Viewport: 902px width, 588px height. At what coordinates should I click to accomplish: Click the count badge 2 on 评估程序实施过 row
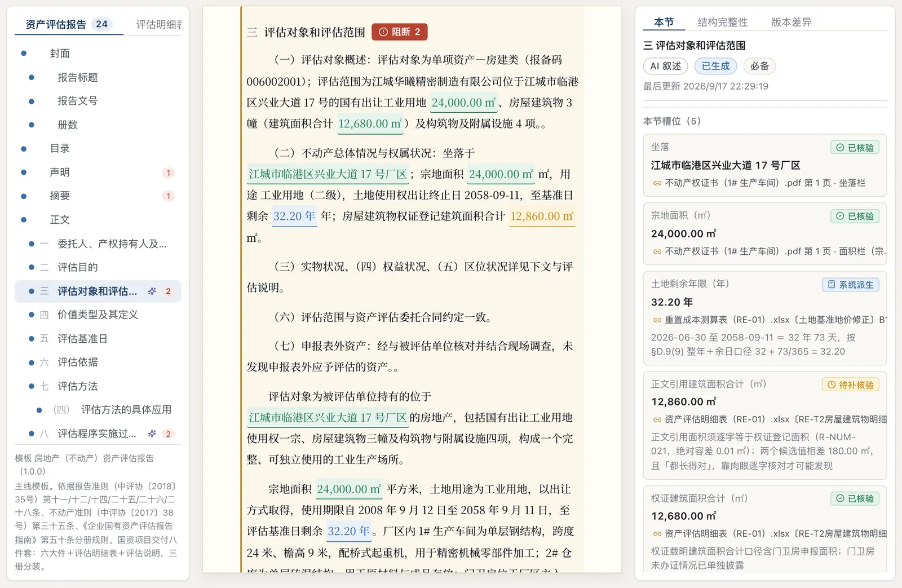168,434
